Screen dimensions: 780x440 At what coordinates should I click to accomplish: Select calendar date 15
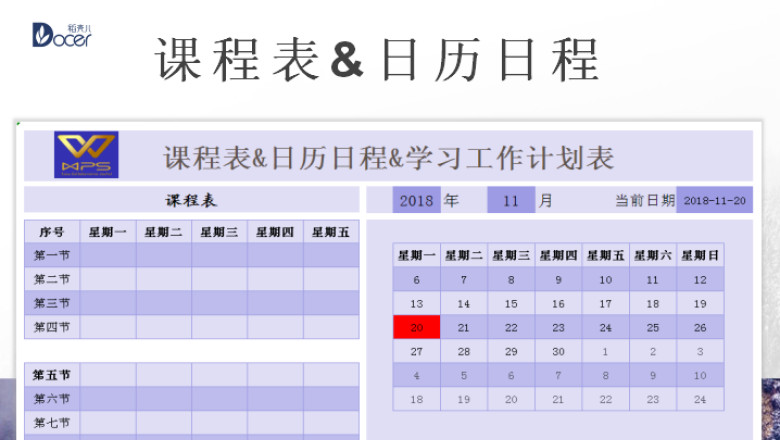click(x=511, y=303)
